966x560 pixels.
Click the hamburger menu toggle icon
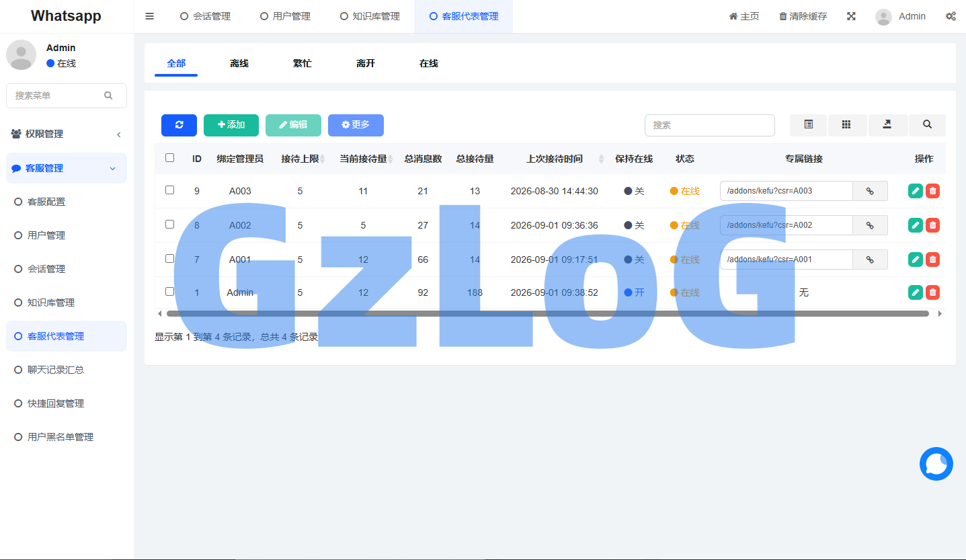pyautogui.click(x=149, y=16)
